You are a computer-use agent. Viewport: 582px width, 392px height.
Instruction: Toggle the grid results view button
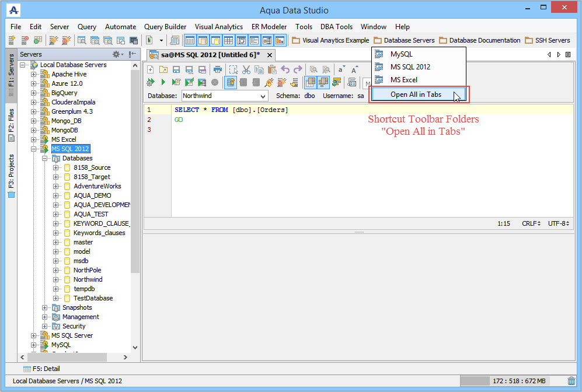(x=311, y=82)
